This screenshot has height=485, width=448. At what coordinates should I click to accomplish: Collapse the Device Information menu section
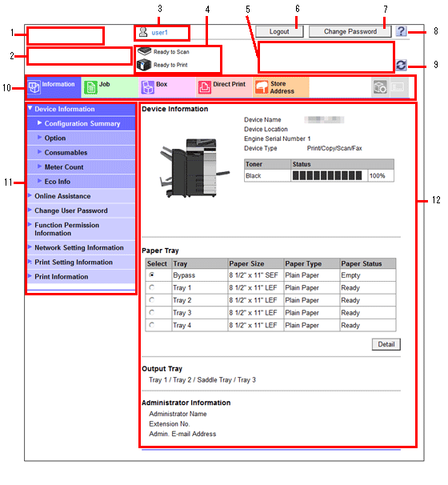(x=82, y=109)
